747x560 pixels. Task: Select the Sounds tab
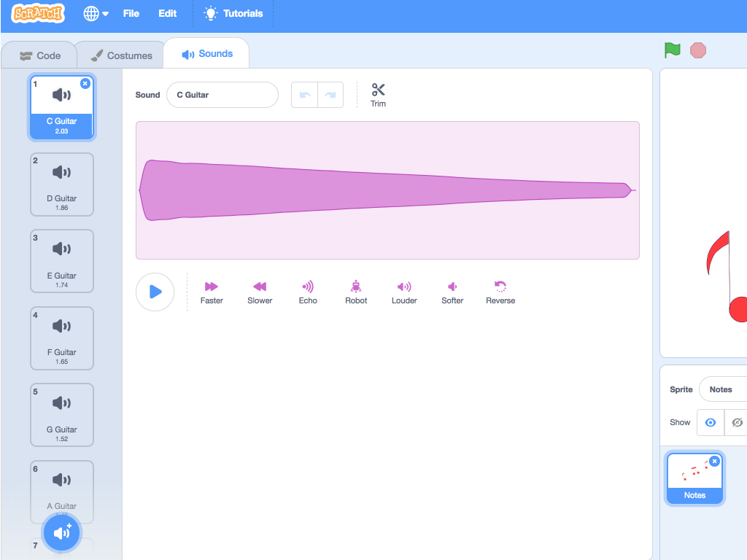[206, 54]
